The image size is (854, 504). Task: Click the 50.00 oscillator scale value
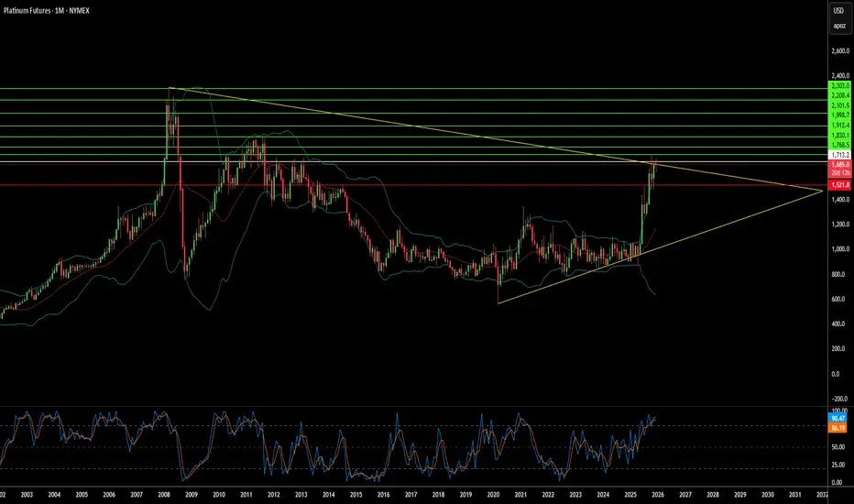coord(838,447)
